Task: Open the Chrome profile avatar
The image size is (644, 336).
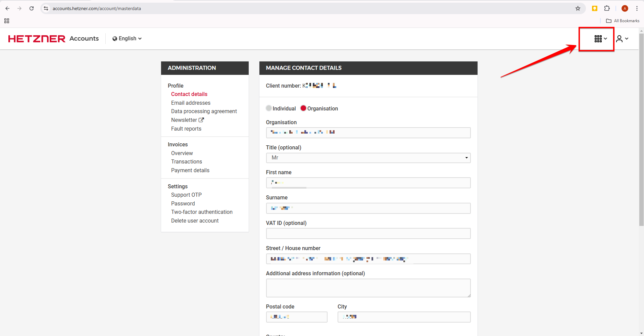Action: click(625, 8)
